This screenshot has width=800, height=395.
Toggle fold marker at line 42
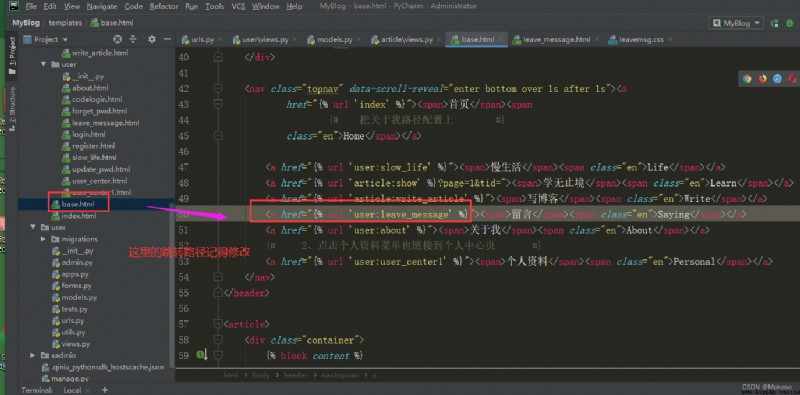[x=218, y=89]
